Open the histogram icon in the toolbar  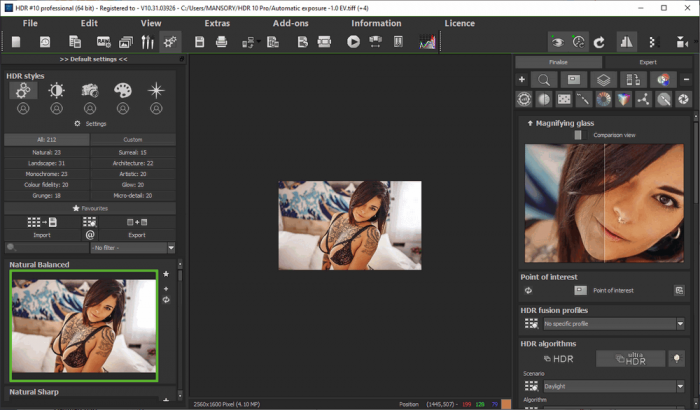pyautogui.click(x=427, y=42)
